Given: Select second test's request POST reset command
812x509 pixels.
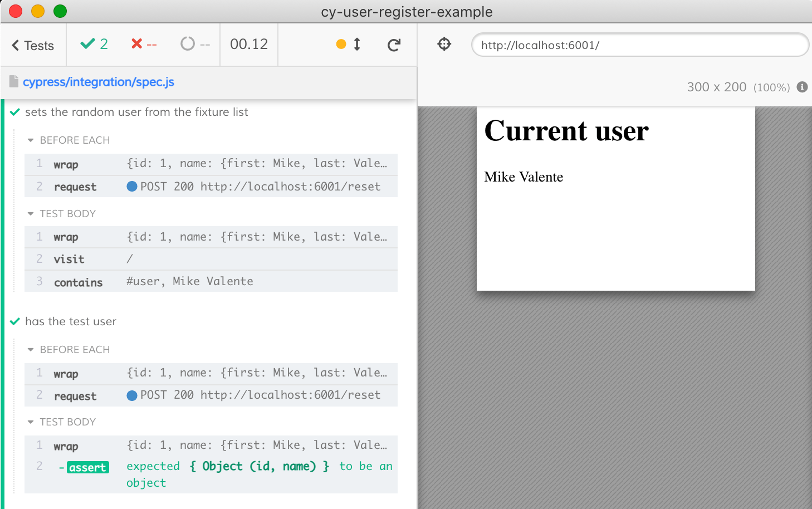Looking at the screenshot, I should [211, 396].
